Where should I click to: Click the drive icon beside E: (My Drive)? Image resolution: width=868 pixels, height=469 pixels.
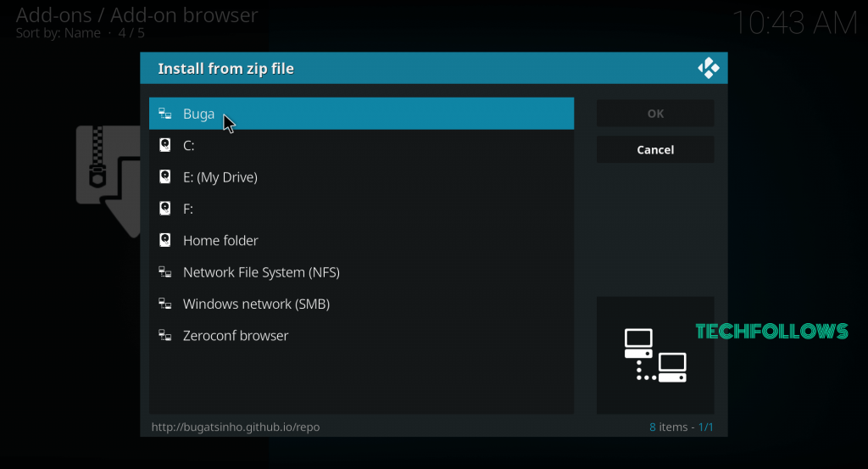tap(165, 176)
